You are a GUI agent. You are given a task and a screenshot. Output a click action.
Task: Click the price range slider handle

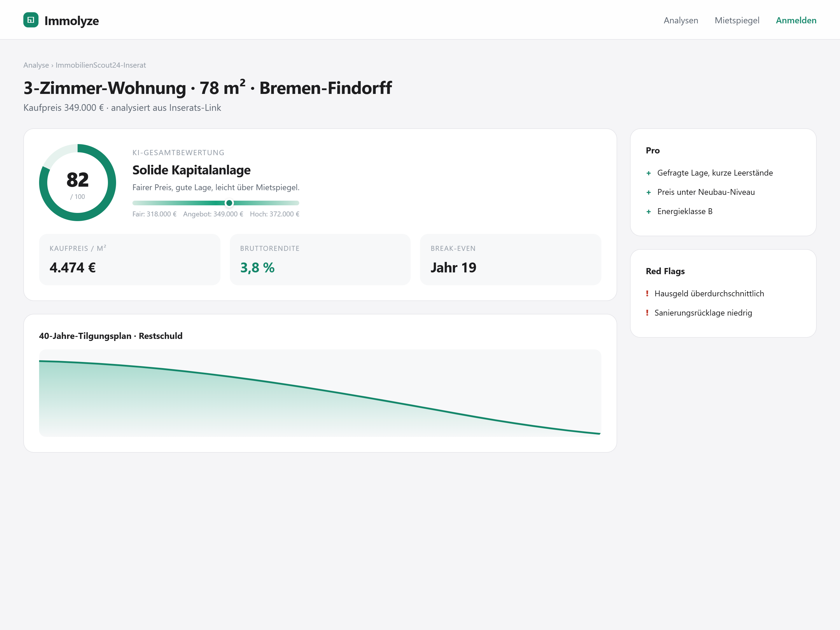[229, 203]
